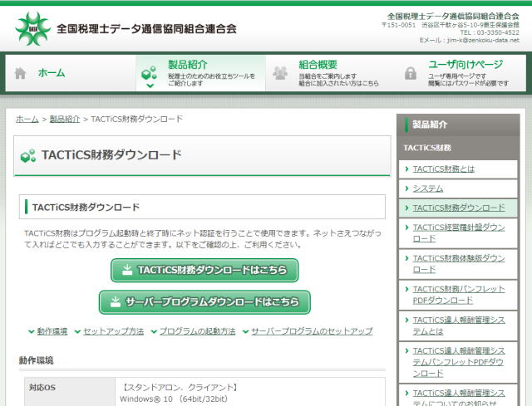532x406 pixels.
Task: Click arrow beside システム sidebar item
Action: tap(406, 188)
